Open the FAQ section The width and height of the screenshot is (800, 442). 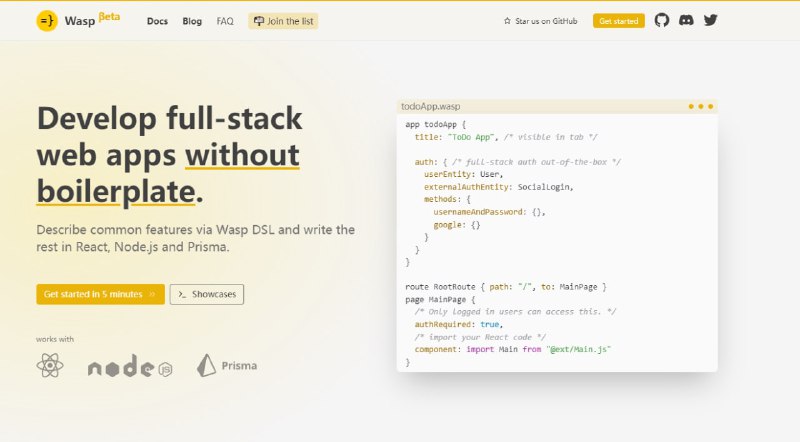point(225,21)
